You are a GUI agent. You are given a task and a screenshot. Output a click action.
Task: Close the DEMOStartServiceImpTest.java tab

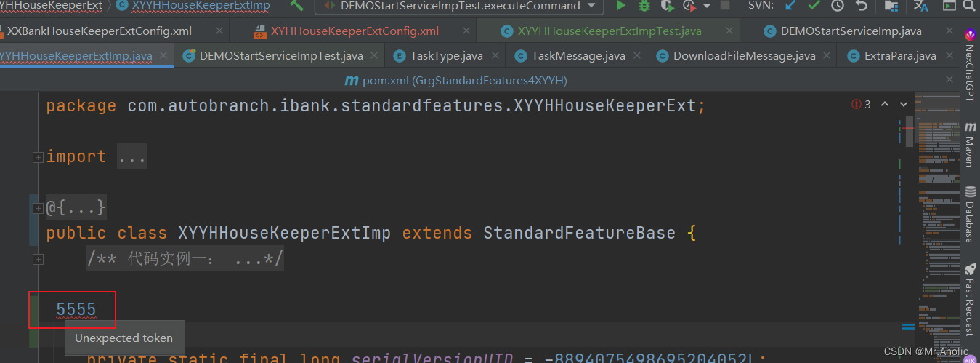(x=375, y=56)
